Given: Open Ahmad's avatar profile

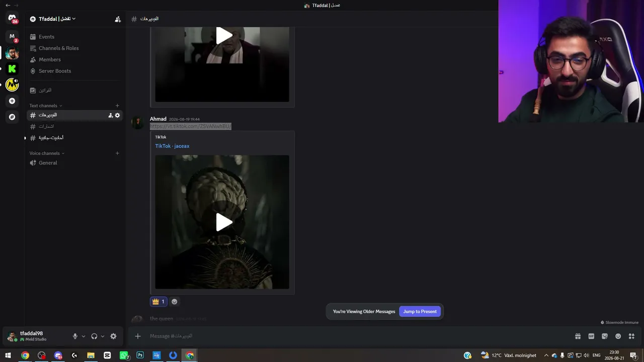Looking at the screenshot, I should tap(137, 123).
